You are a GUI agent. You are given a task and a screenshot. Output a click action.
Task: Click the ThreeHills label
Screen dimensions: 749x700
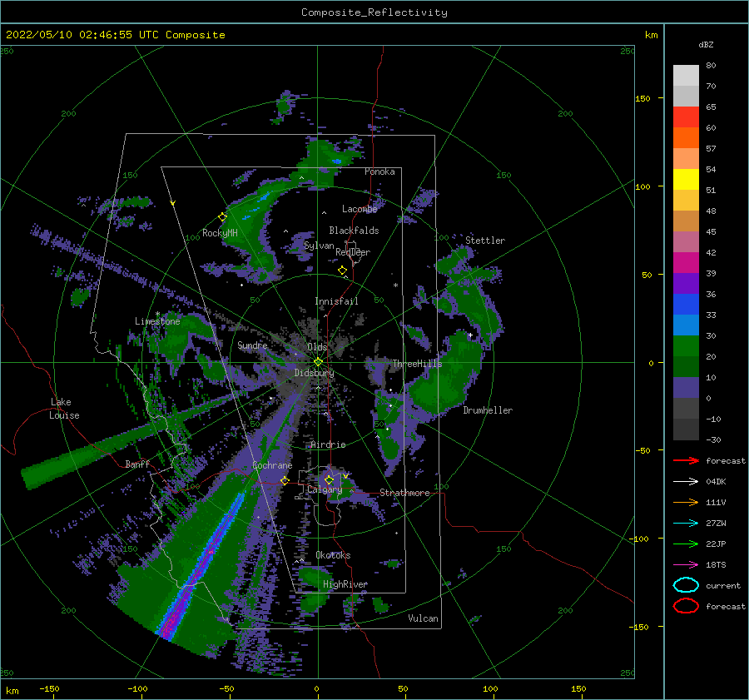point(418,364)
